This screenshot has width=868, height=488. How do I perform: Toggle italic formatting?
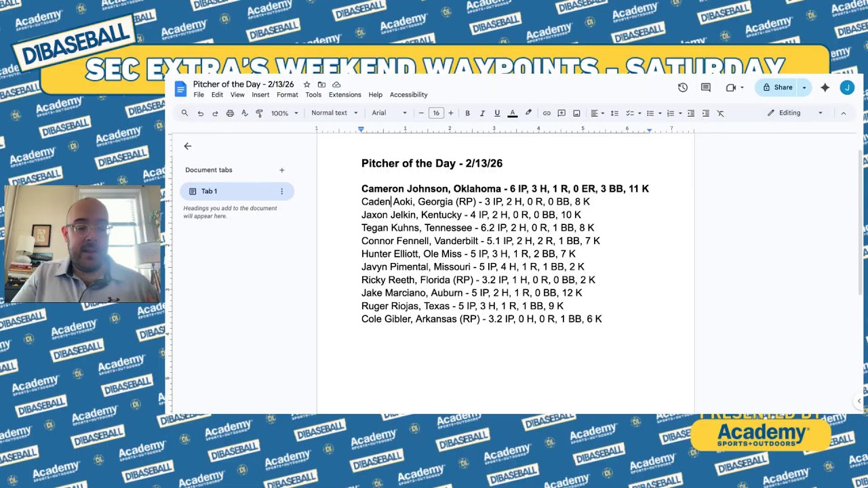pos(482,113)
